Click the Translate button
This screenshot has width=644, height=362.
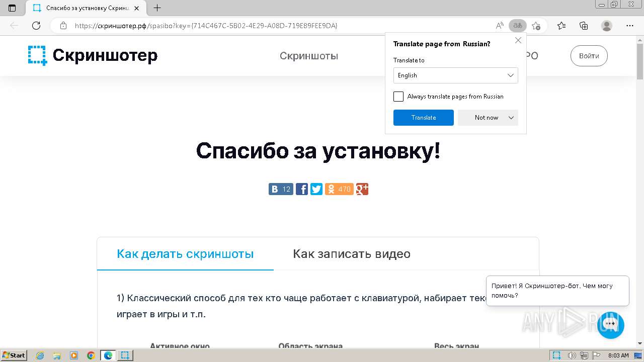pyautogui.click(x=424, y=118)
